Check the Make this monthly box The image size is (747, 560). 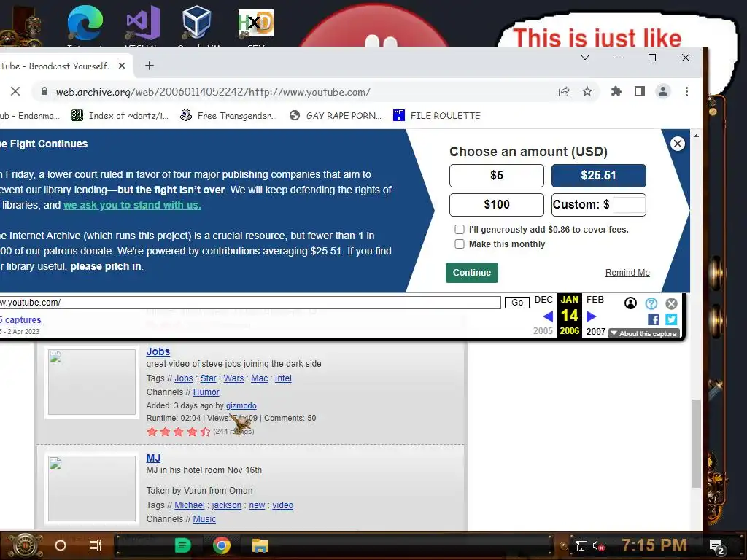coord(460,244)
